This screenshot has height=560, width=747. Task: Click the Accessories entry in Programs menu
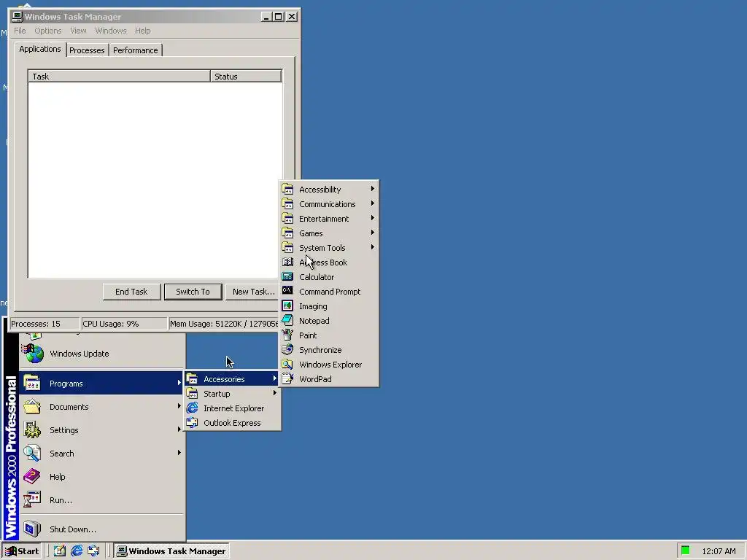231,379
